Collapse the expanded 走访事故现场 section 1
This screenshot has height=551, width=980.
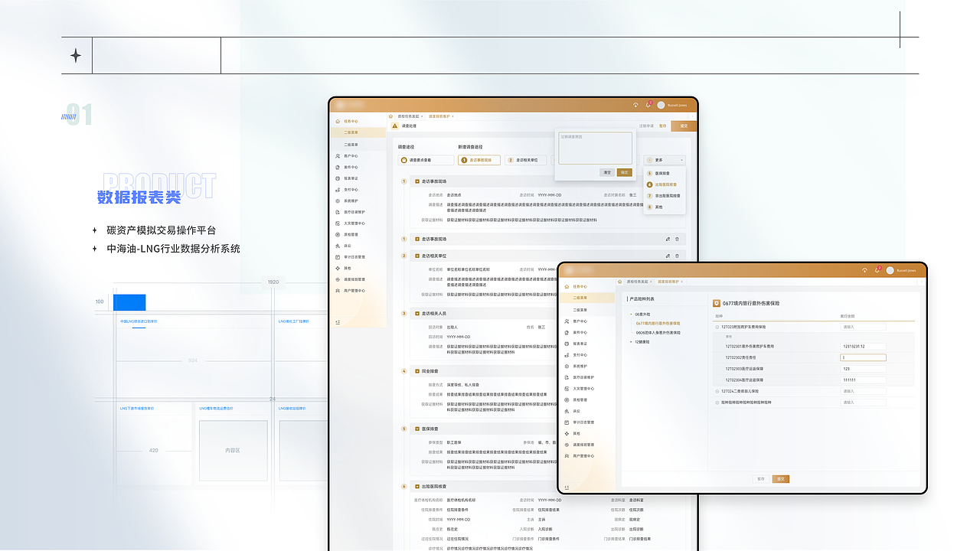click(417, 181)
